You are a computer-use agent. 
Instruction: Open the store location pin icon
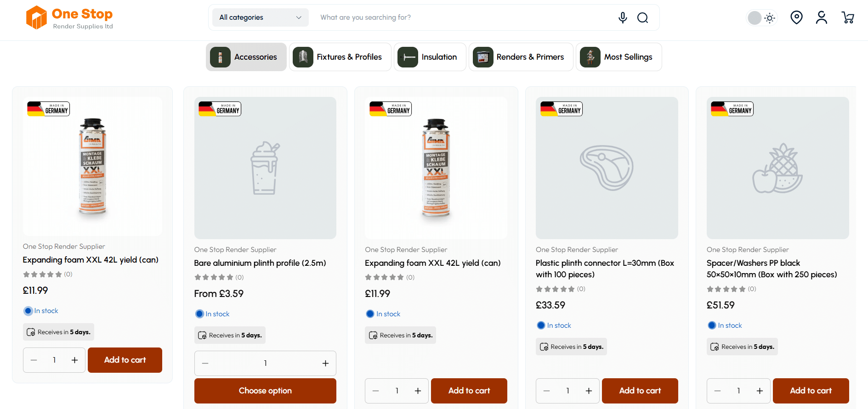coord(796,17)
